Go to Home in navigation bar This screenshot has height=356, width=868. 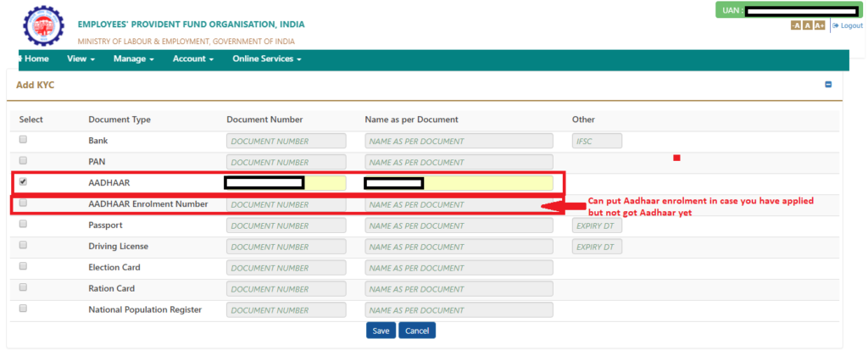[34, 58]
